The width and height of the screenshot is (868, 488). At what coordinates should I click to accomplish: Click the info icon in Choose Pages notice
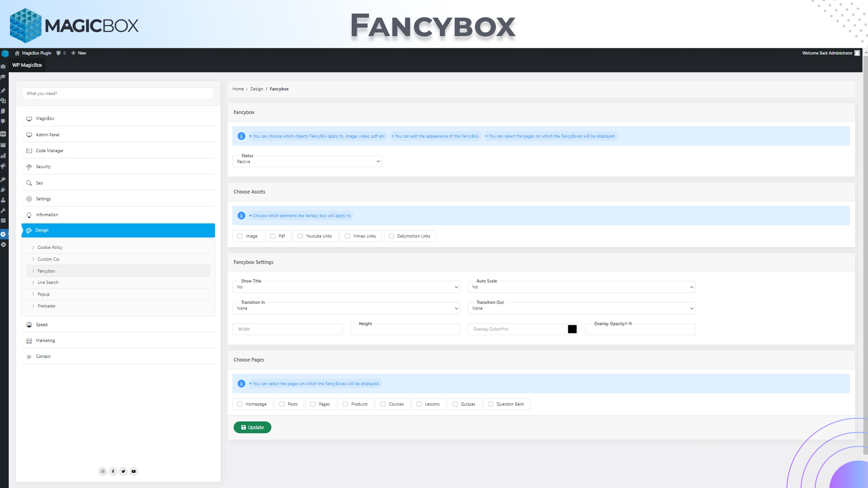point(241,384)
